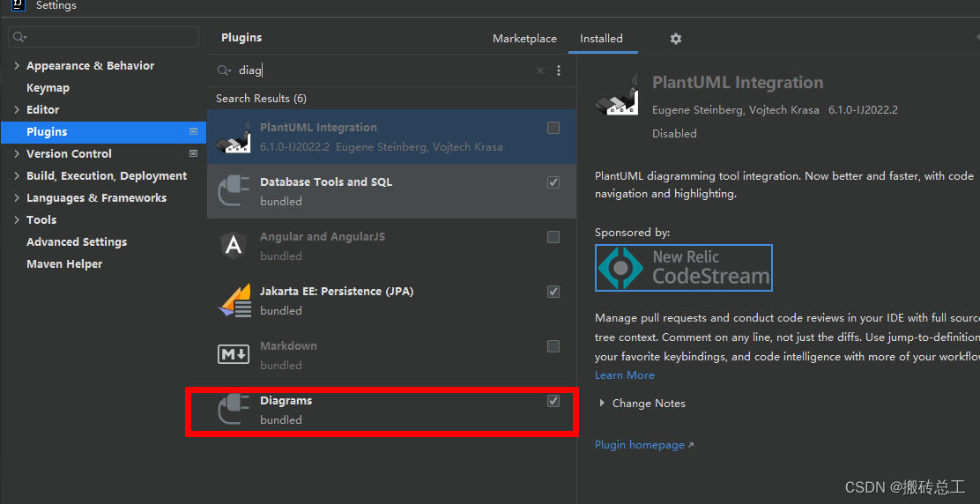The width and height of the screenshot is (980, 504).
Task: Open Advanced Settings page
Action: 77,241
